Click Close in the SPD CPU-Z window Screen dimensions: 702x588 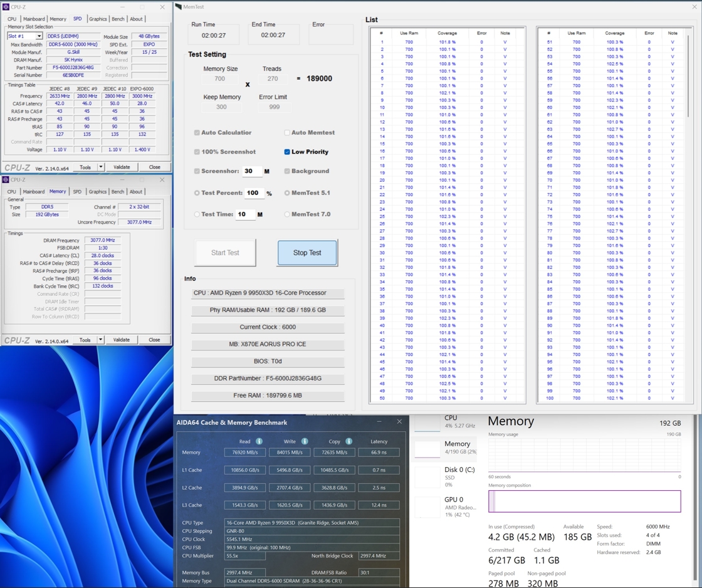click(154, 167)
